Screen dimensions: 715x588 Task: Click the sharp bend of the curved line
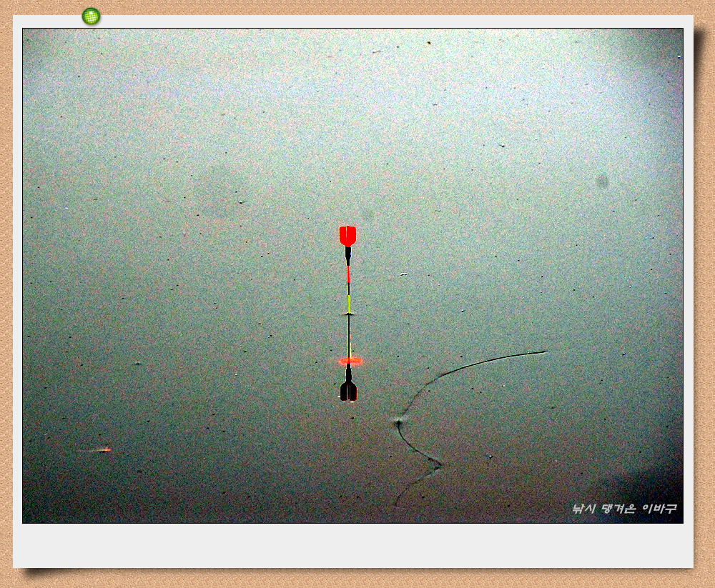(398, 423)
